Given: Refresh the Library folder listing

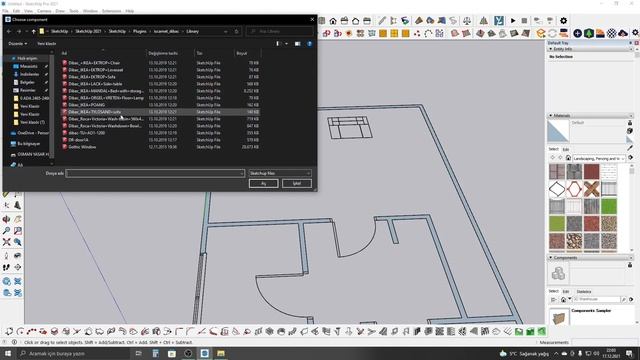Looking at the screenshot, I should click(x=236, y=31).
